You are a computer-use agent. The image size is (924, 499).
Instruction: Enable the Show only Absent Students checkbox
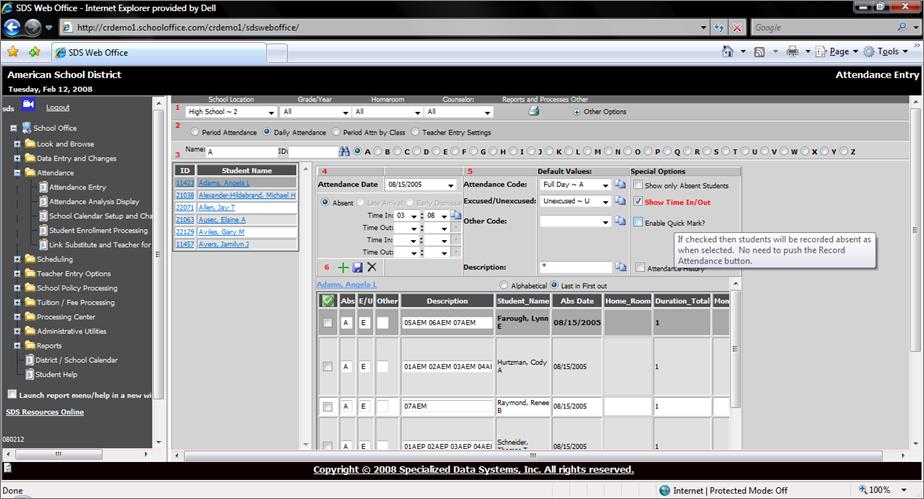click(637, 186)
